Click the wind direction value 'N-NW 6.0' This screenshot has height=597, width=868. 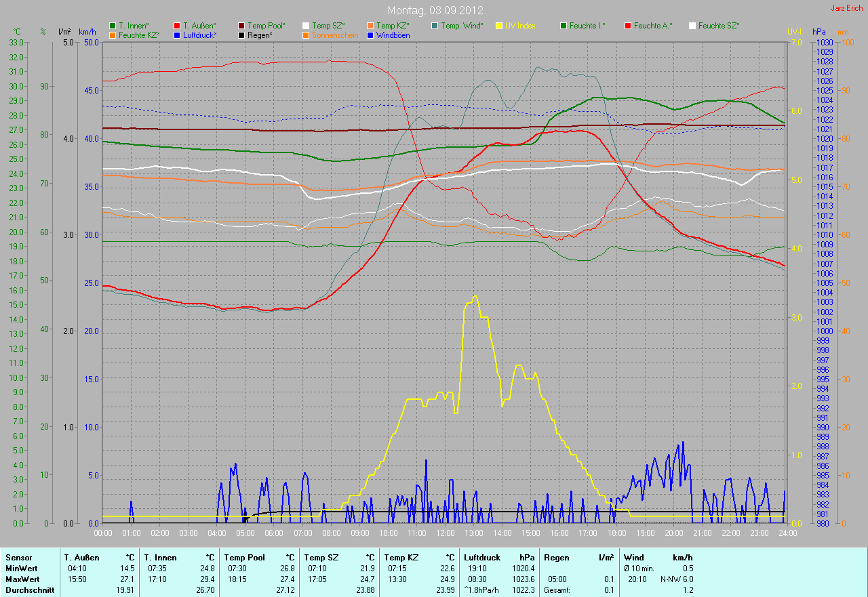(x=677, y=579)
